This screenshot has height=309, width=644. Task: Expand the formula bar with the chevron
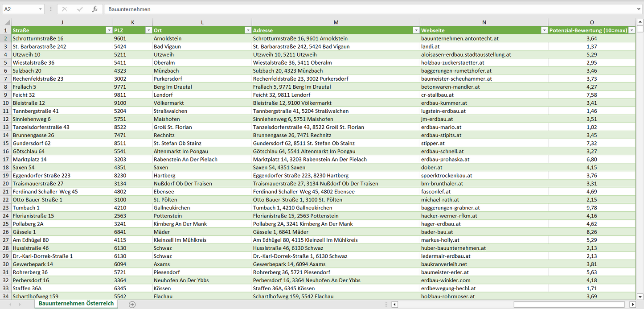(639, 9)
